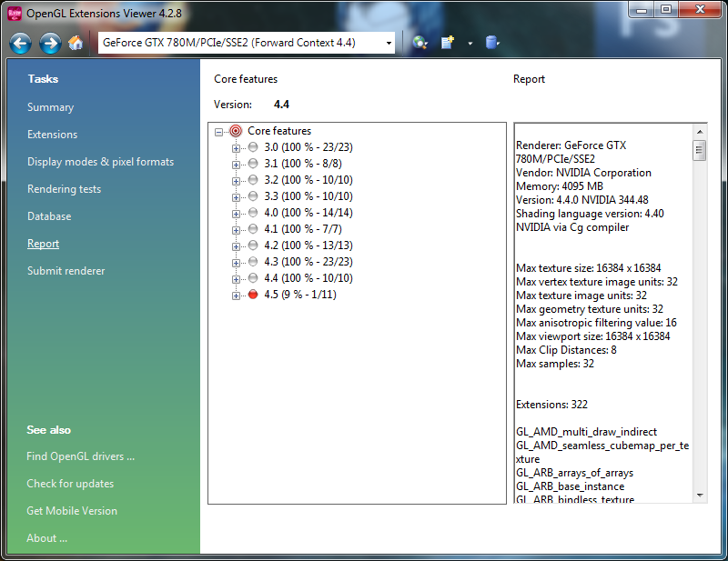This screenshot has height=561, width=728.
Task: Open Submit renderer
Action: click(66, 271)
